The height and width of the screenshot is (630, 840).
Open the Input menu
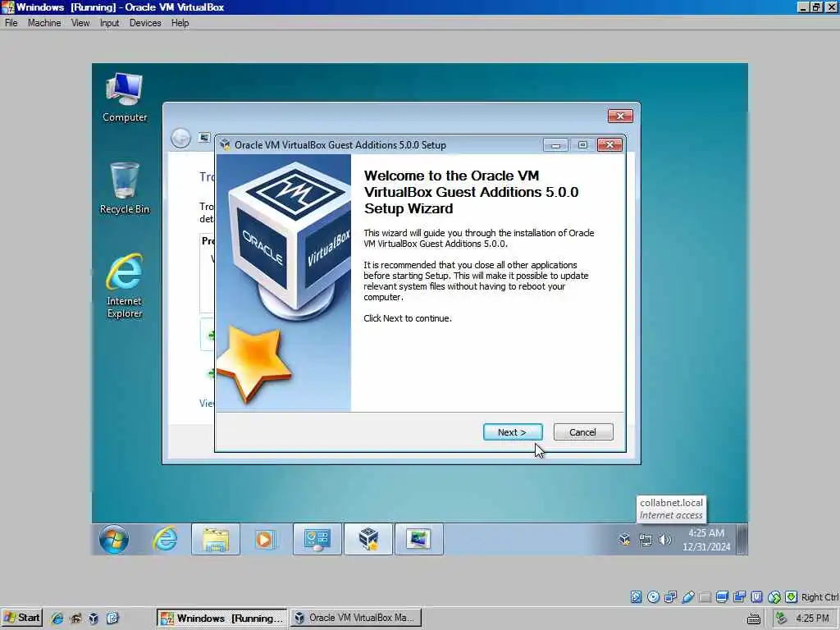(x=109, y=23)
